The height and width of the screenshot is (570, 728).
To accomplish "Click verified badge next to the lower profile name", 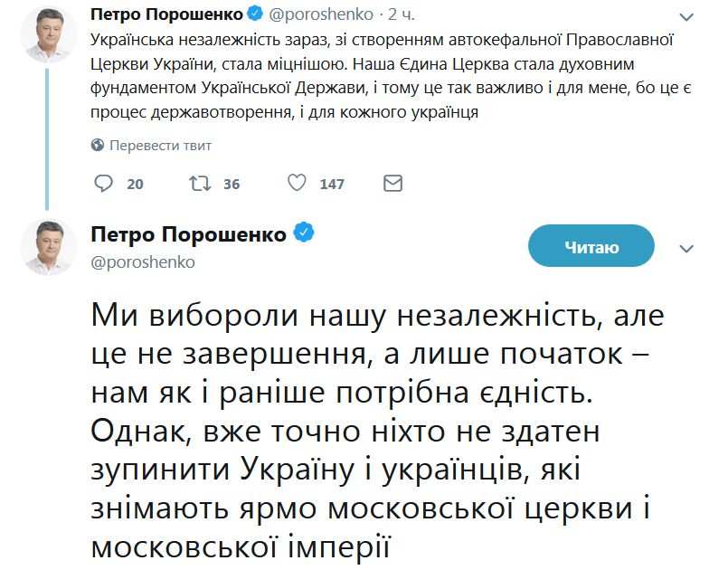I will tap(305, 235).
